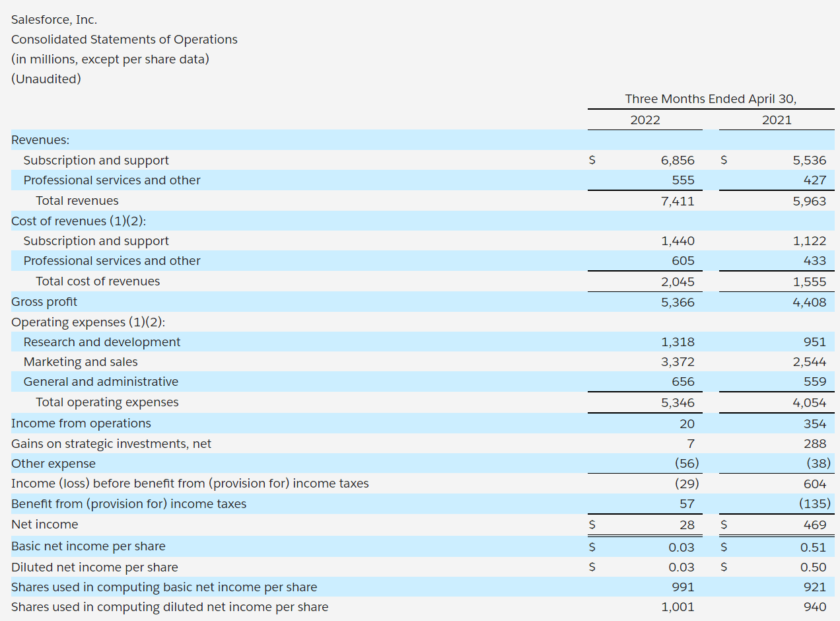Viewport: 840px width, 621px height.
Task: Click marketing value 3,372
Action: 678,362
